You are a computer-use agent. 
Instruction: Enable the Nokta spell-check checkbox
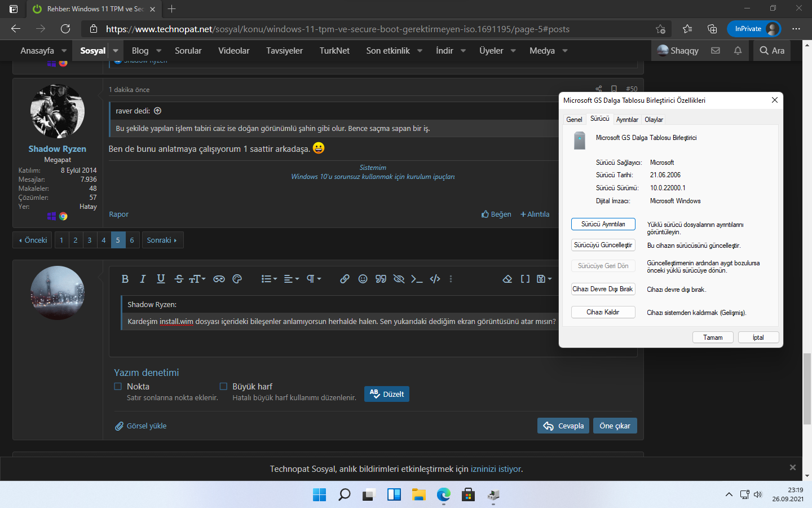coord(118,387)
